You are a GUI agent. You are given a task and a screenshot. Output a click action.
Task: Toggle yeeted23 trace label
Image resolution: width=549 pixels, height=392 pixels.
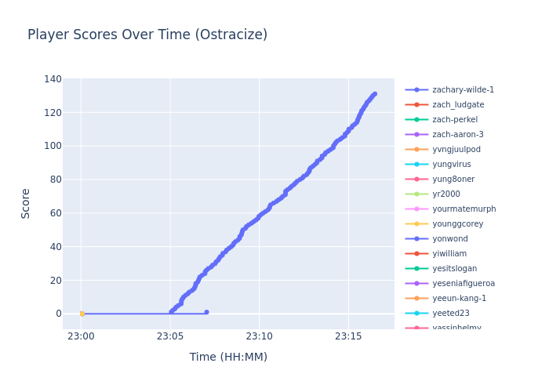click(451, 314)
